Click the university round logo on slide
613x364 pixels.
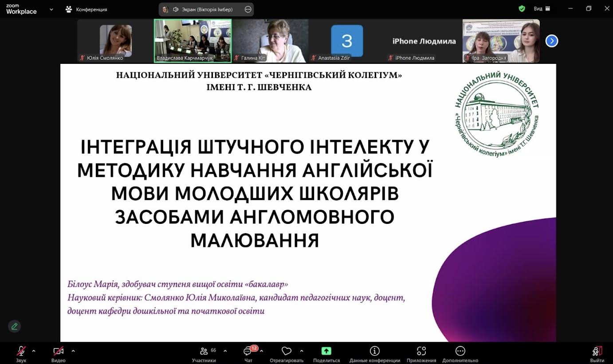[x=497, y=115]
